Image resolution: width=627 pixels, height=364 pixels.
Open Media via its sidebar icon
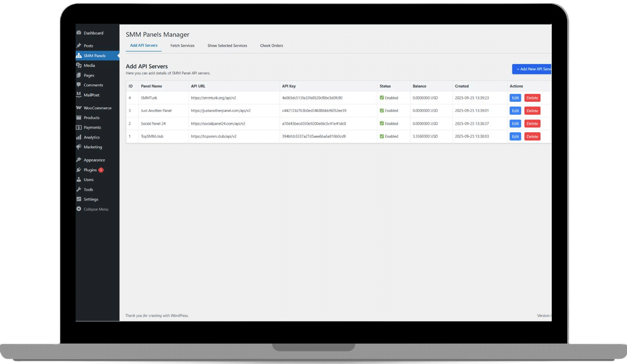pyautogui.click(x=79, y=66)
